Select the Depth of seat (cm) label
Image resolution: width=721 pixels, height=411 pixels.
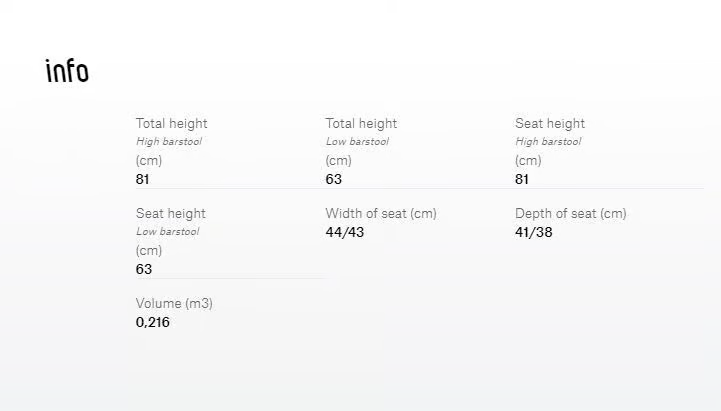(x=571, y=213)
